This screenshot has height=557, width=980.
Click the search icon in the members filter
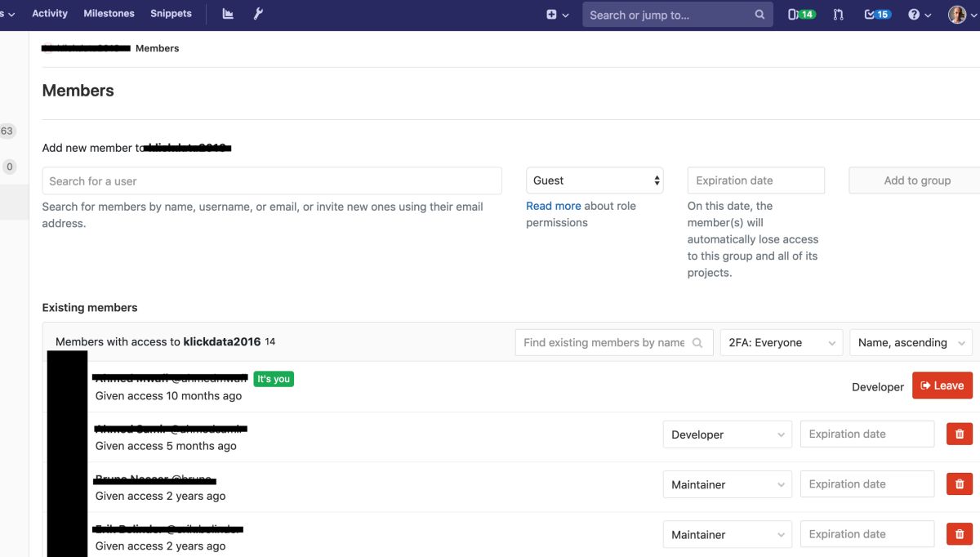(x=697, y=343)
